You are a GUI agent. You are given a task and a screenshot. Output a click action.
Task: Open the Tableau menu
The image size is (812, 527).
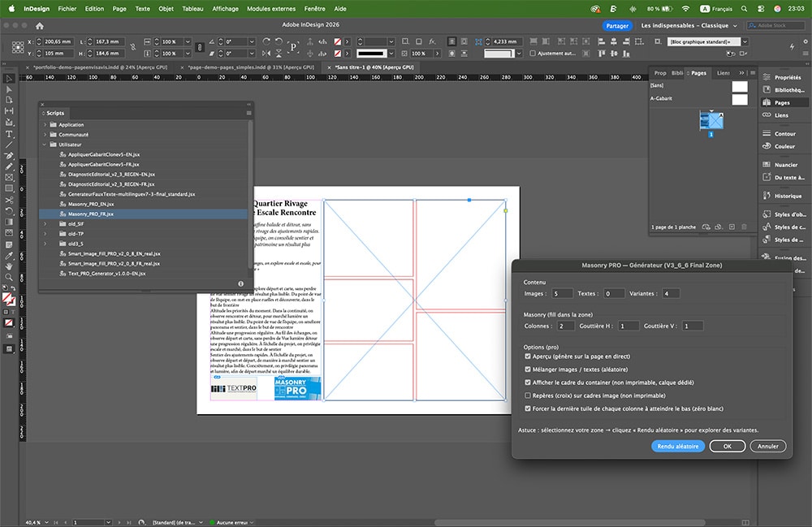[193, 8]
